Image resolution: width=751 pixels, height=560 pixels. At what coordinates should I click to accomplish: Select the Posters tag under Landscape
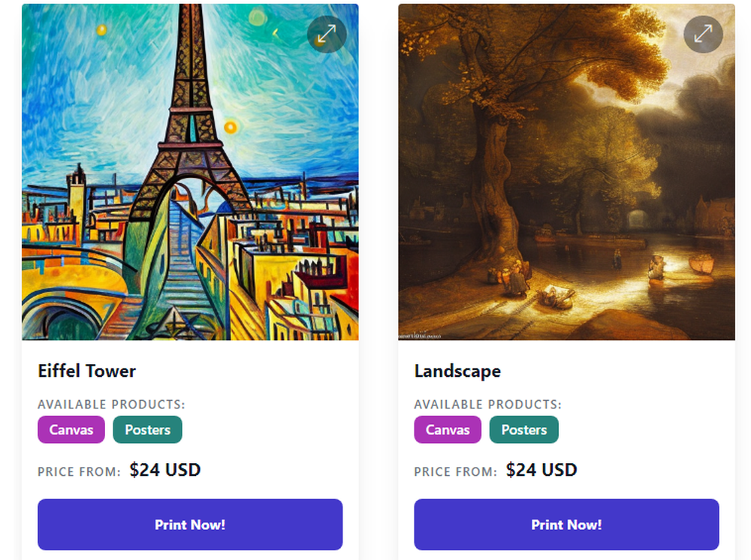(x=523, y=430)
